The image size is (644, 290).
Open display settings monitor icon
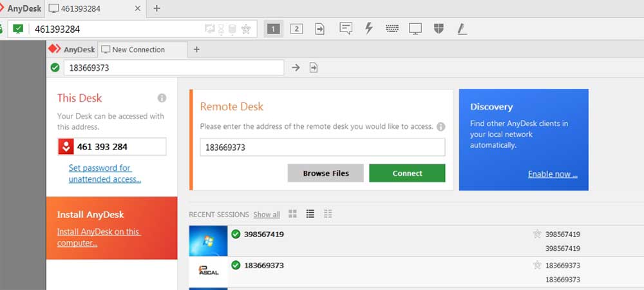(x=415, y=29)
